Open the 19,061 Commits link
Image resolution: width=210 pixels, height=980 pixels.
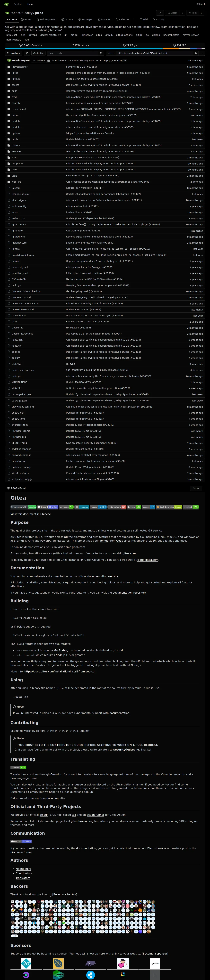[x=30, y=45]
